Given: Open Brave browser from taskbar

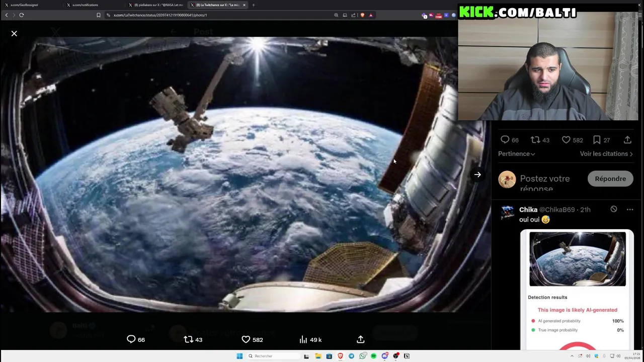Looking at the screenshot, I should pos(340,356).
